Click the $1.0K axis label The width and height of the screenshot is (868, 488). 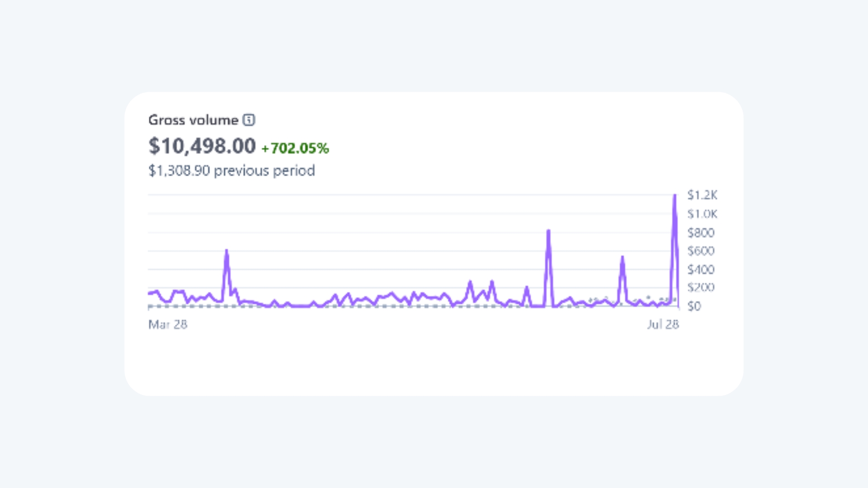[702, 214]
